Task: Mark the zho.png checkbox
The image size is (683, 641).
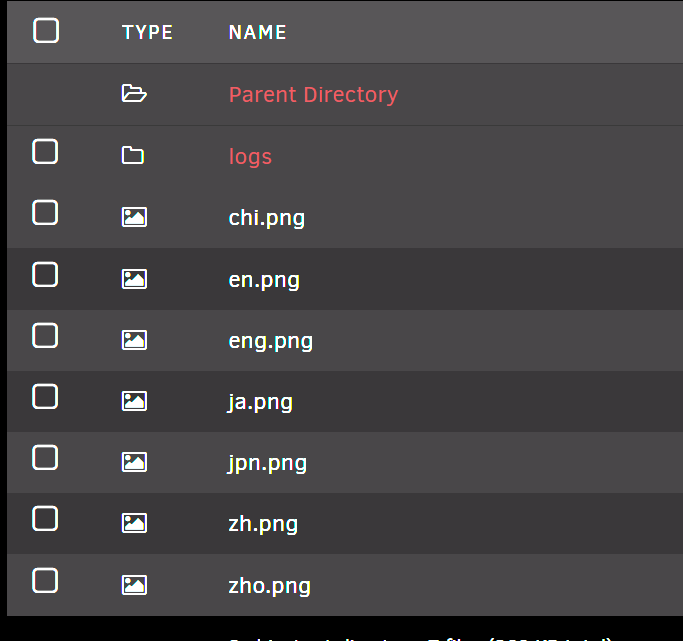Action: (45, 580)
